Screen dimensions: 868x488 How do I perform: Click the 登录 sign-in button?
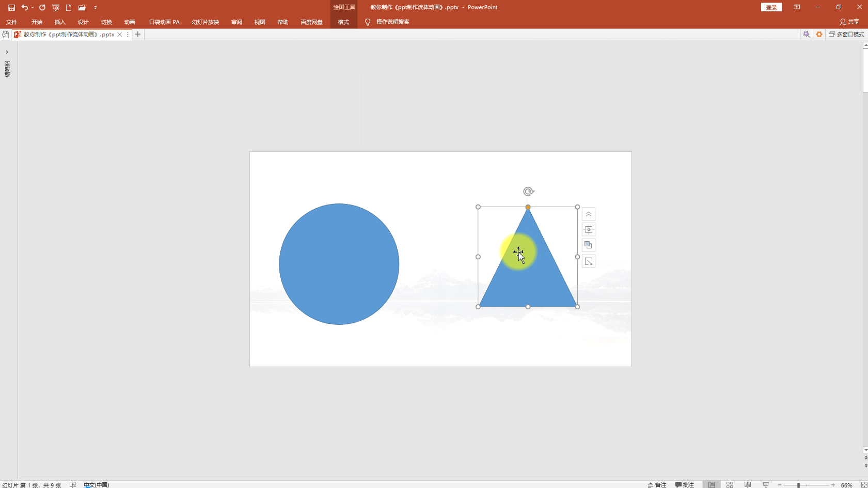(x=771, y=7)
